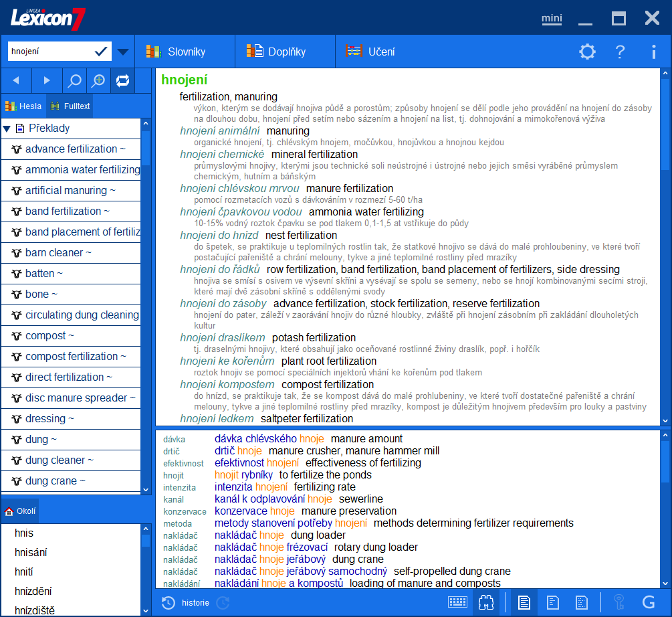
Task: Go back with left arrow button
Action: tap(16, 80)
